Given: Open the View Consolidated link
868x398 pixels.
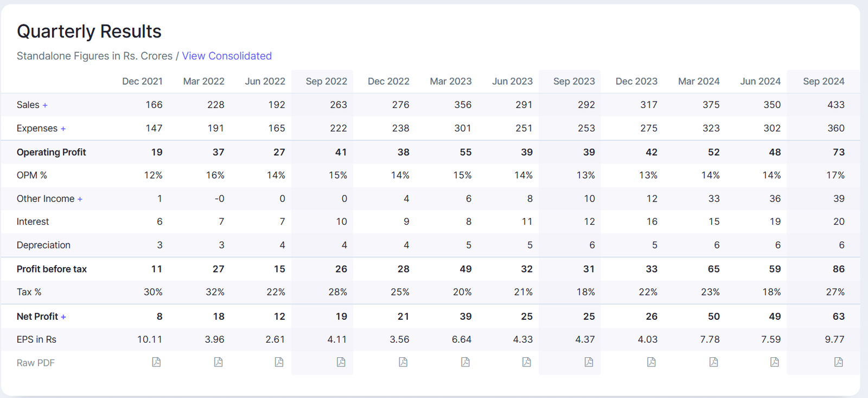Looking at the screenshot, I should 227,56.
